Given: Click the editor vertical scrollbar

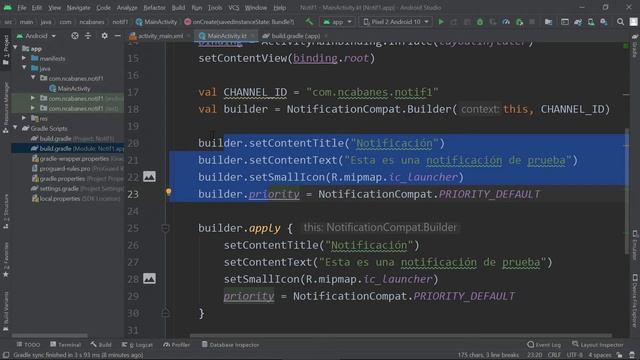Looking at the screenshot, I should tap(627, 191).
